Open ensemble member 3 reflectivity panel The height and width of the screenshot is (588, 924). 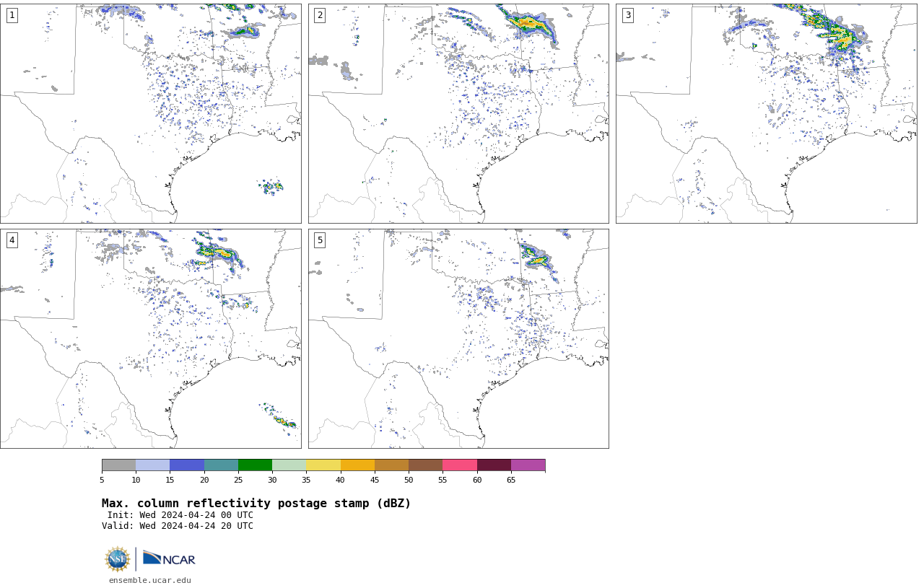(767, 113)
